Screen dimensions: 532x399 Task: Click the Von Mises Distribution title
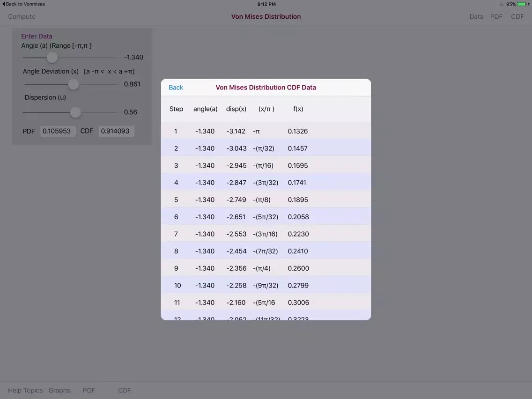pyautogui.click(x=266, y=17)
